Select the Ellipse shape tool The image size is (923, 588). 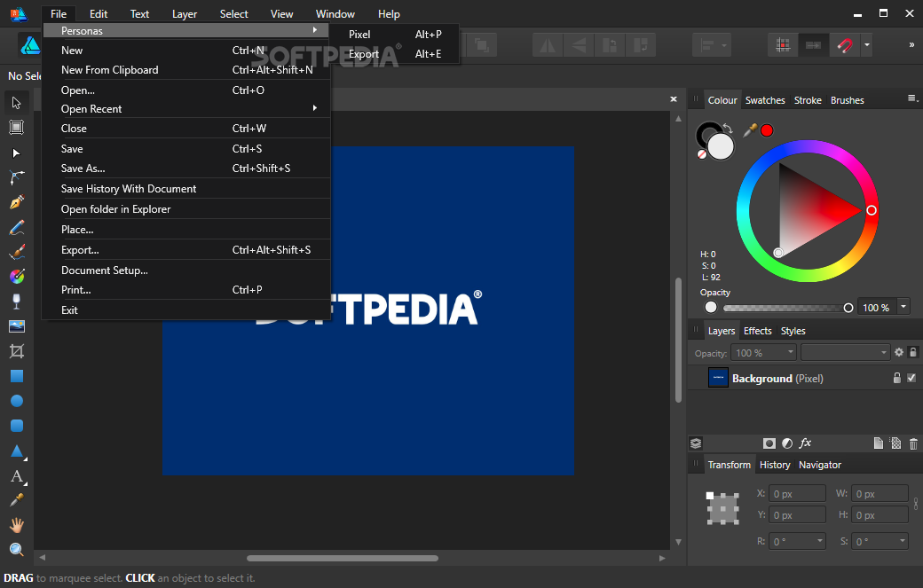(x=17, y=401)
